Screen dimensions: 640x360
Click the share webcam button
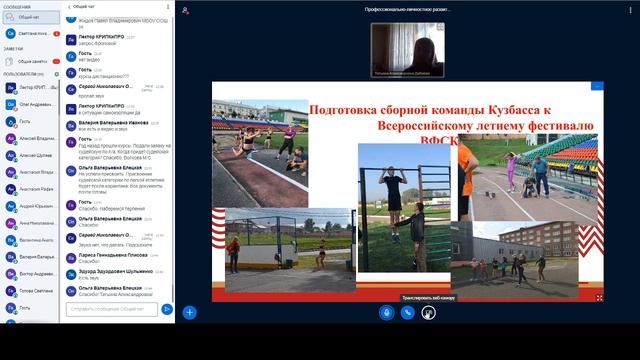(428, 313)
